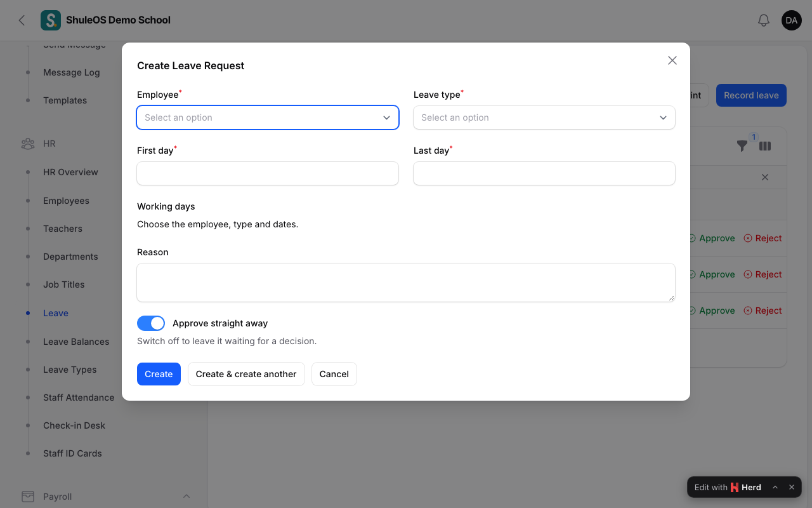Click the ShuleOS logo icon
812x508 pixels.
51,20
